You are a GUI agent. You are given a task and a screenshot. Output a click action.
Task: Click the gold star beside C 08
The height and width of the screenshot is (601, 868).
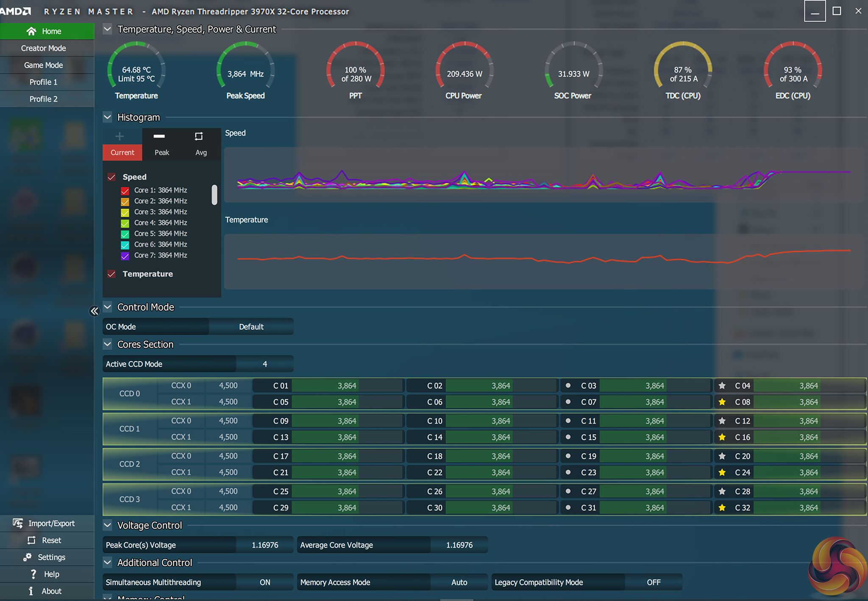(722, 402)
